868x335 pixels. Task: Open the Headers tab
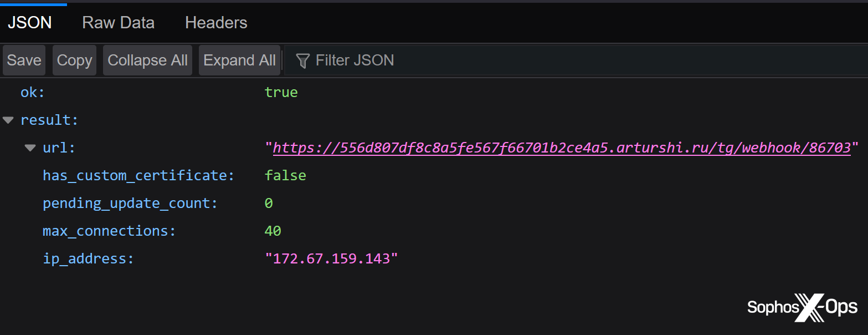216,23
